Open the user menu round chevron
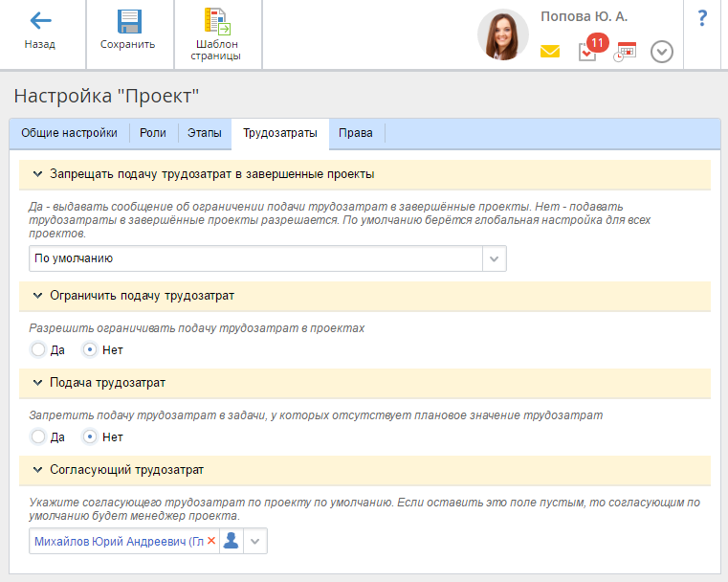 coord(662,52)
